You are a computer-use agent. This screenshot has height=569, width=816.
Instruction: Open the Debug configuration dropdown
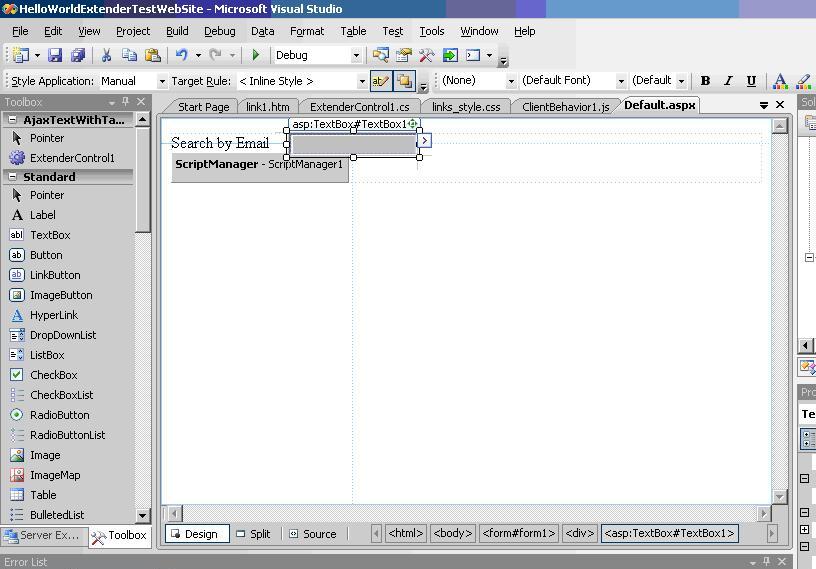coord(356,55)
